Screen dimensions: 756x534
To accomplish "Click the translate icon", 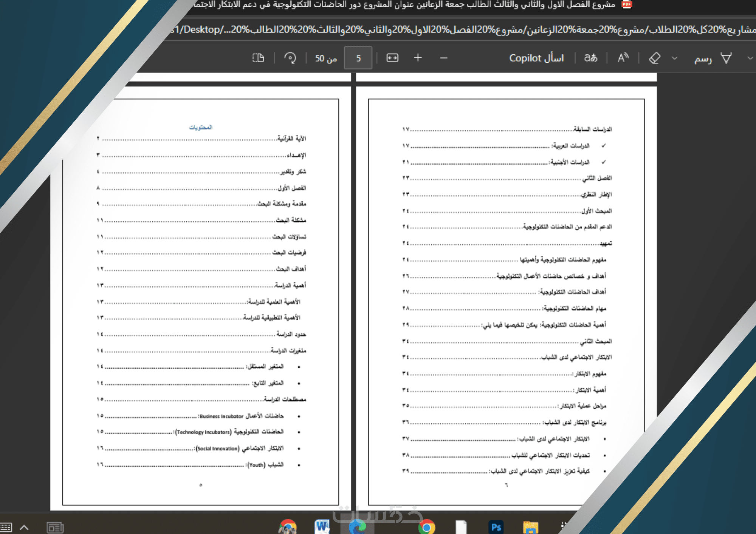I will 590,58.
